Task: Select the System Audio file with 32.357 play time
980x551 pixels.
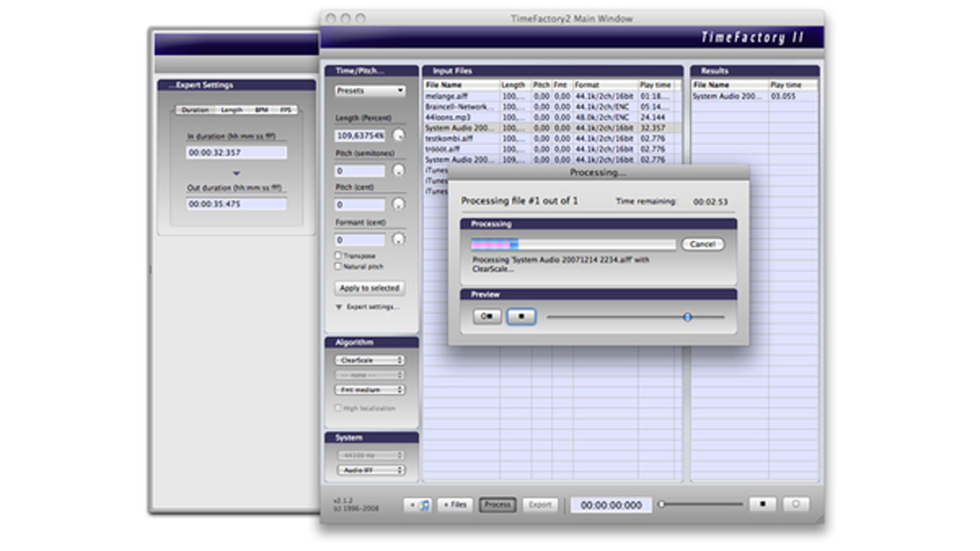Action: pos(551,129)
